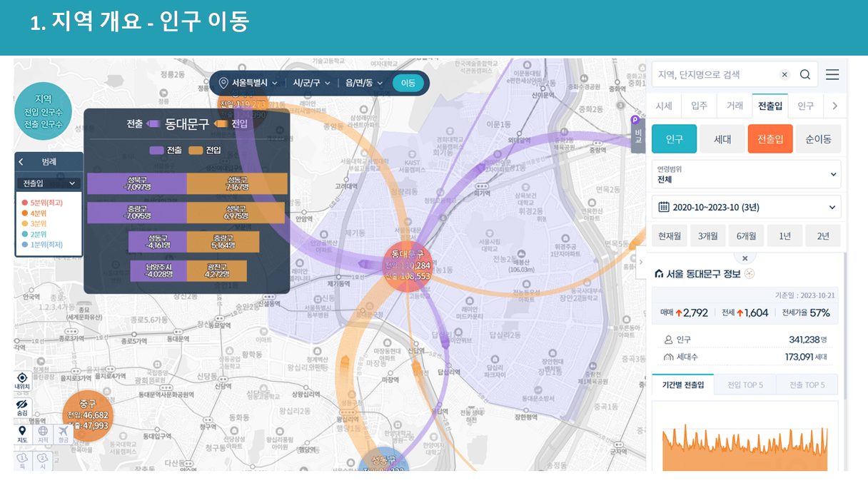
Task: Click the 지역 전입 인구수 teal circle
Action: (43, 111)
